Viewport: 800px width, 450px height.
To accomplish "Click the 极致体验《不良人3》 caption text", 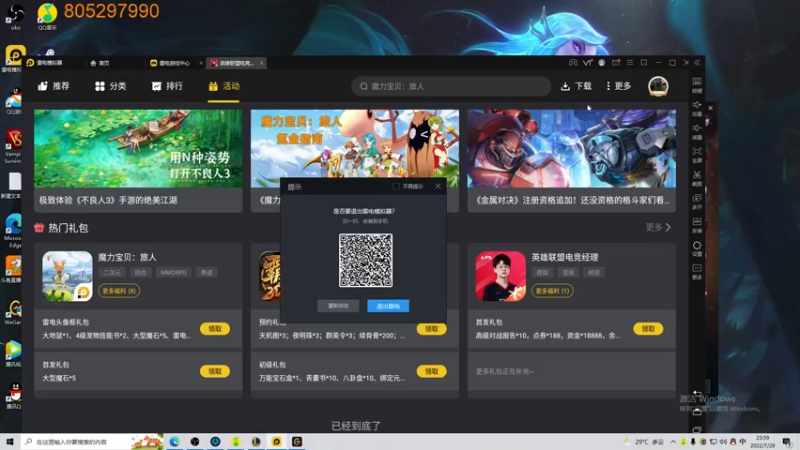I will point(108,200).
